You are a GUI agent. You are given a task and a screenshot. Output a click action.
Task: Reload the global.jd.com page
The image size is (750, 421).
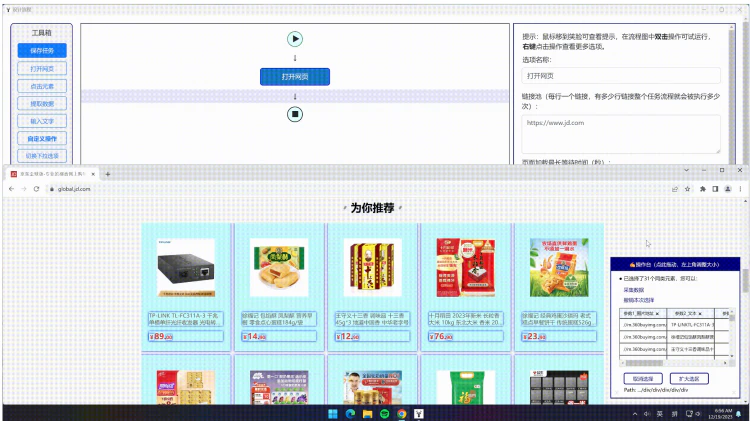tap(36, 189)
